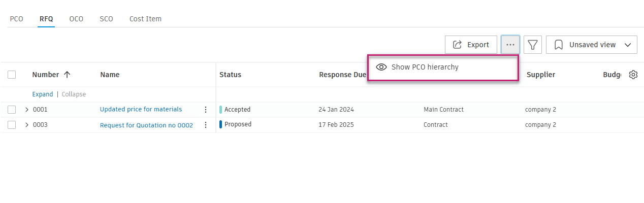The height and width of the screenshot is (203, 644).
Task: Open row actions for RFQ 0001
Action: 206,110
